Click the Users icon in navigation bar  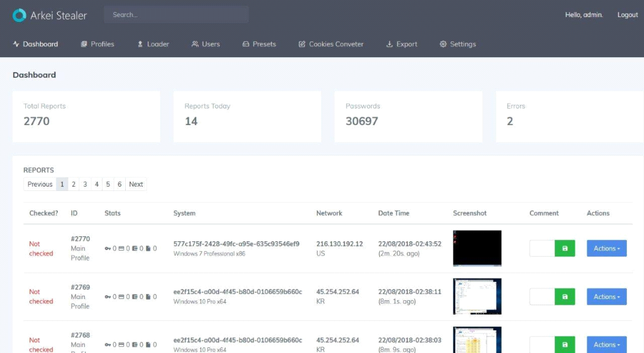click(195, 44)
